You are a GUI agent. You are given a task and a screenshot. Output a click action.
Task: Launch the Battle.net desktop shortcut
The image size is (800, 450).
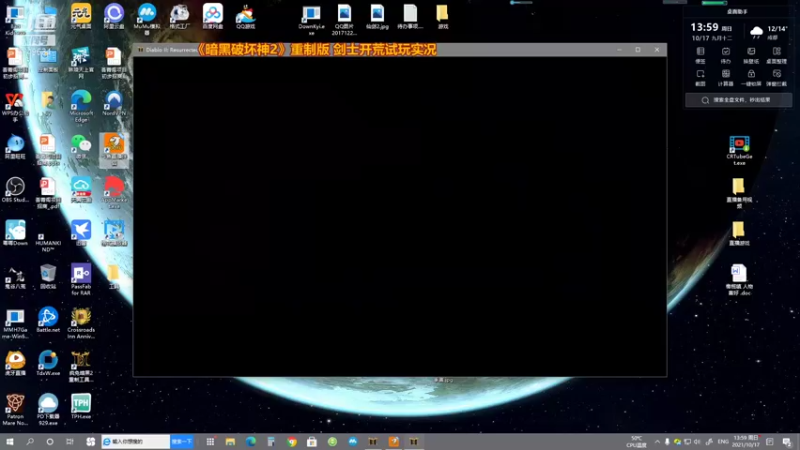pyautogui.click(x=48, y=320)
